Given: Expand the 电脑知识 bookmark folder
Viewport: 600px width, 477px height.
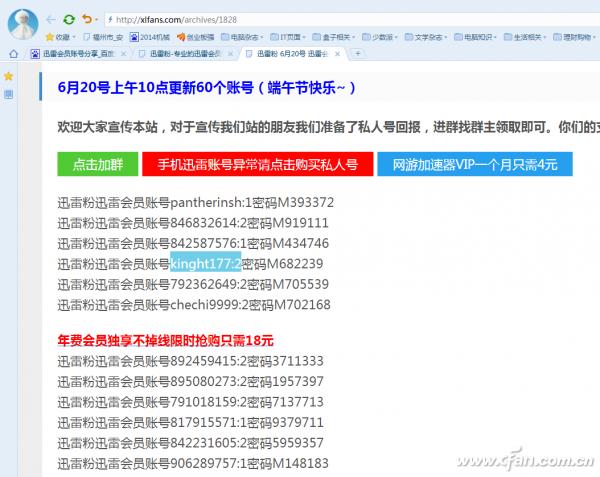Looking at the screenshot, I should pos(475,37).
